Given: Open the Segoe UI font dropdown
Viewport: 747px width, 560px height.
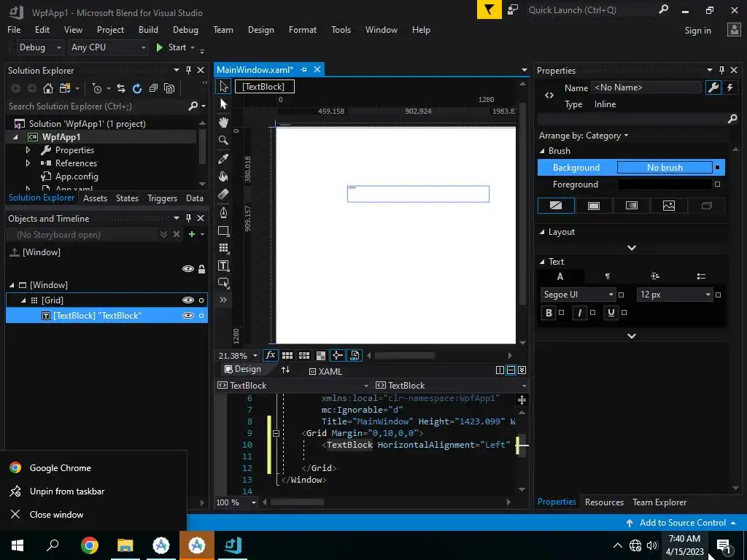Looking at the screenshot, I should (x=578, y=295).
